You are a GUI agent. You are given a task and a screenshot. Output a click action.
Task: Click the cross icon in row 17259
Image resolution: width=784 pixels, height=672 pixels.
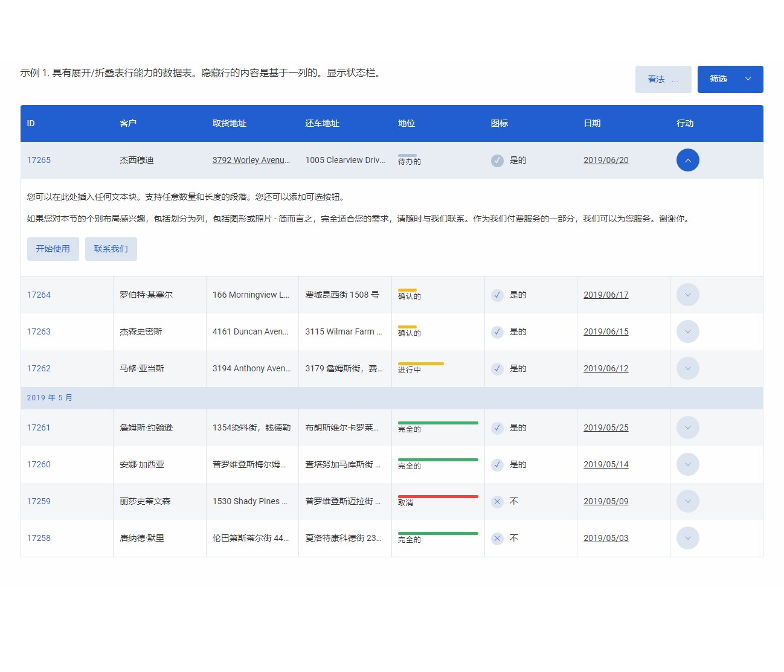tap(497, 502)
